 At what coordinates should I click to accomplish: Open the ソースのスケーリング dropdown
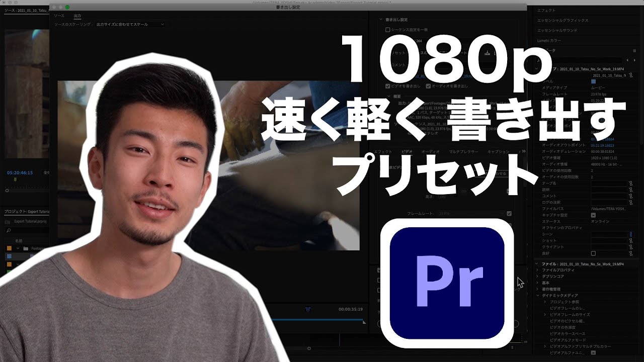coord(130,24)
